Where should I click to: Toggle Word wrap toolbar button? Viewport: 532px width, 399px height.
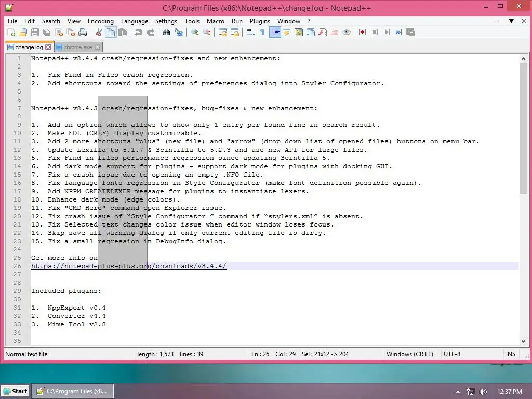tap(251, 32)
